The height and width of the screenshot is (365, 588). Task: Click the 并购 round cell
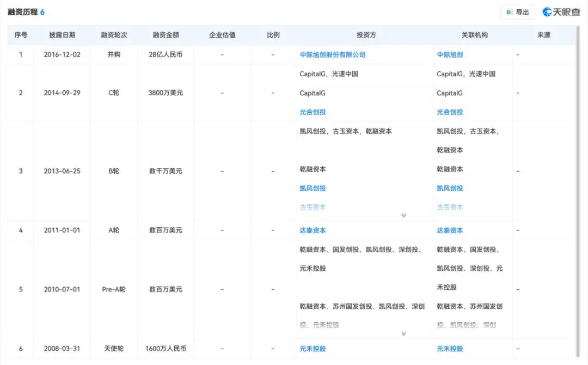click(x=114, y=55)
